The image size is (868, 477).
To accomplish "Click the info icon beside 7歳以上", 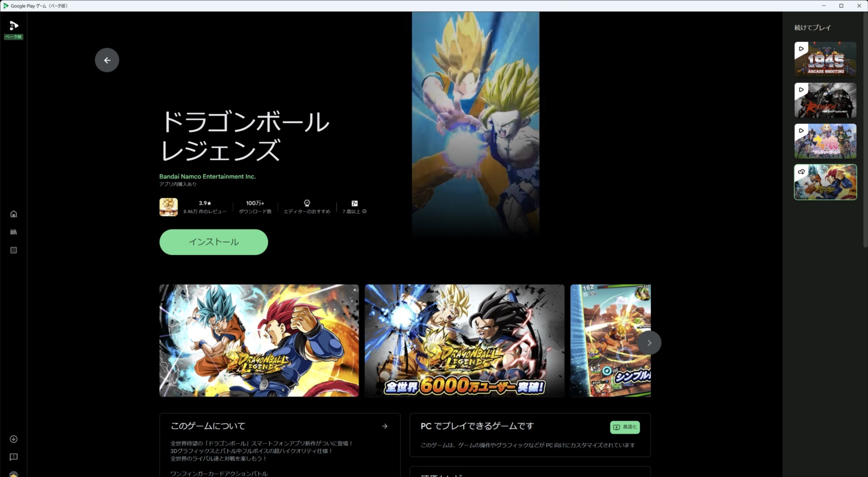I will (365, 212).
